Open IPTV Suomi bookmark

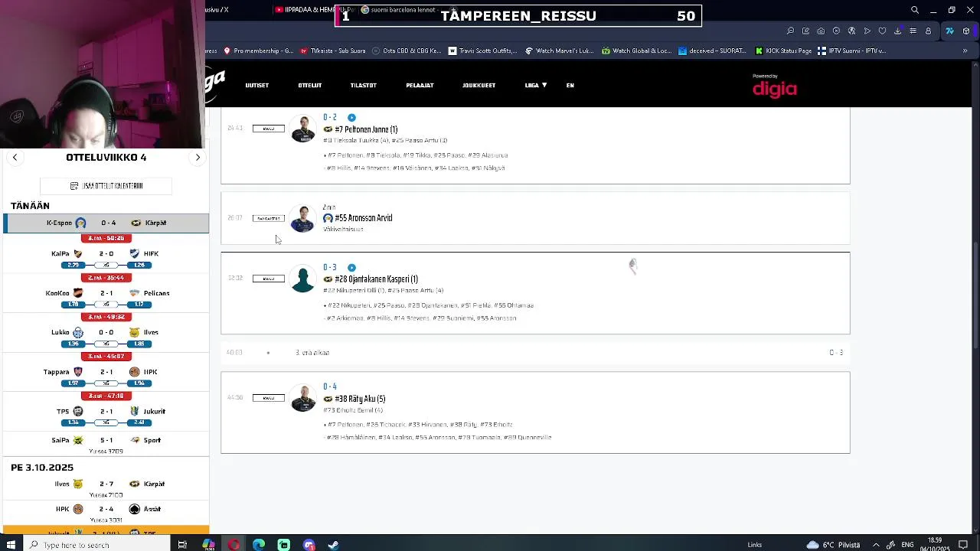[x=851, y=51]
